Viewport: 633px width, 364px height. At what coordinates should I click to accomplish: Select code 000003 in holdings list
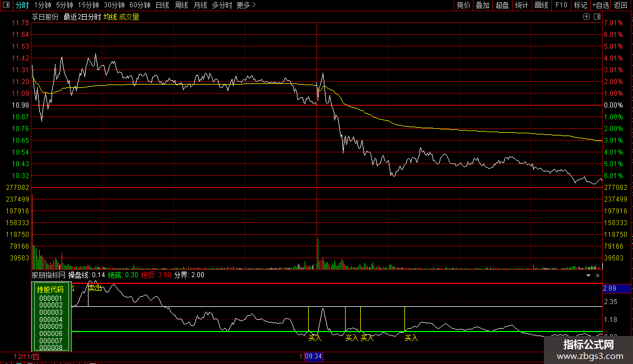(x=51, y=312)
